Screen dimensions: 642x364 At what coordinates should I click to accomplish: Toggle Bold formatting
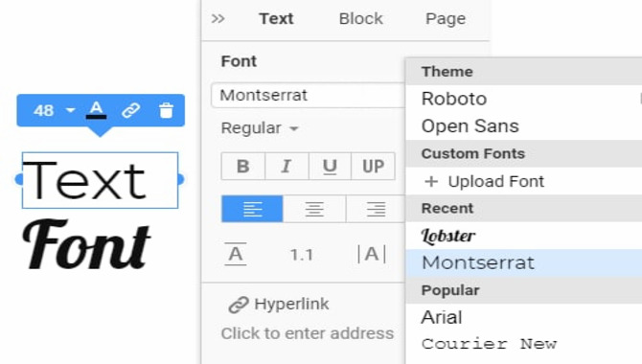(x=243, y=167)
